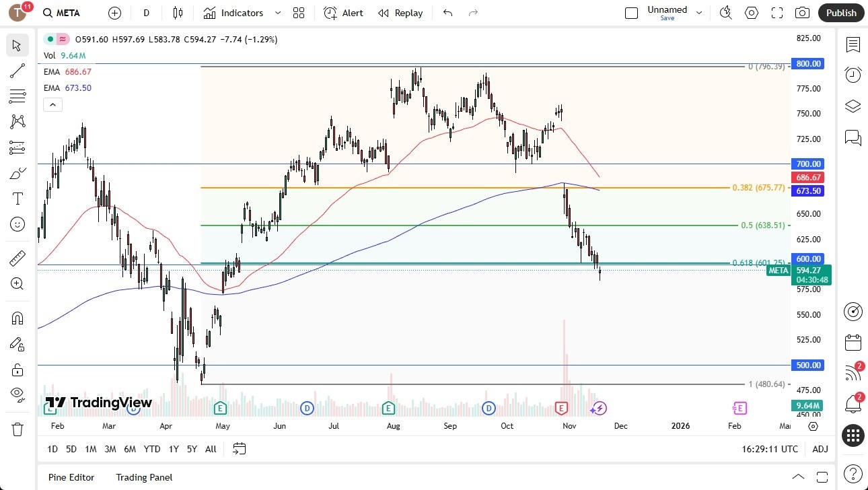The height and width of the screenshot is (490, 868).
Task: Toggle magnet snap mode
Action: 17,318
